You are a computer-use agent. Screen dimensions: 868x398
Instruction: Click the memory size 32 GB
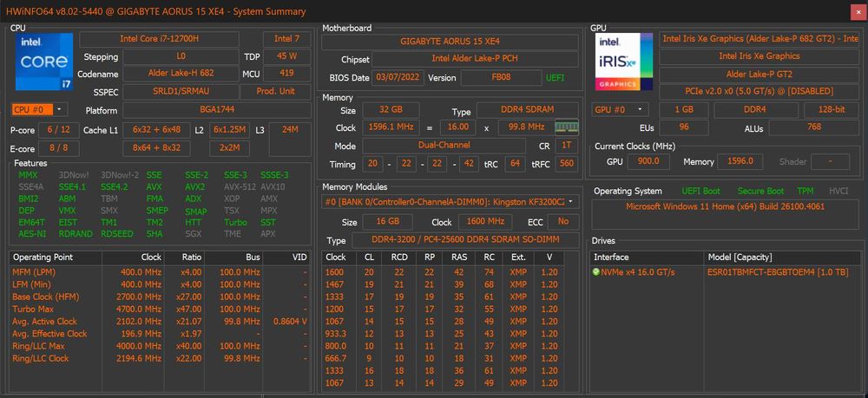pyautogui.click(x=391, y=110)
